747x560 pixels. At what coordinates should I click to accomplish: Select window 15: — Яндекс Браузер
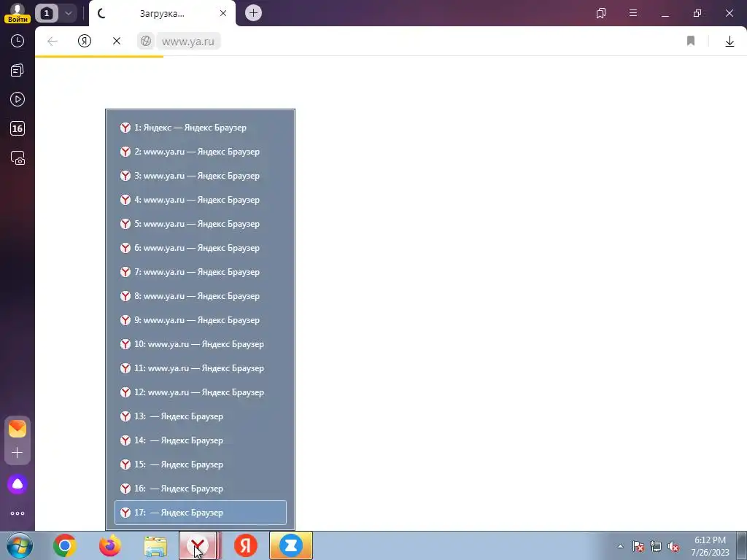coord(201,464)
